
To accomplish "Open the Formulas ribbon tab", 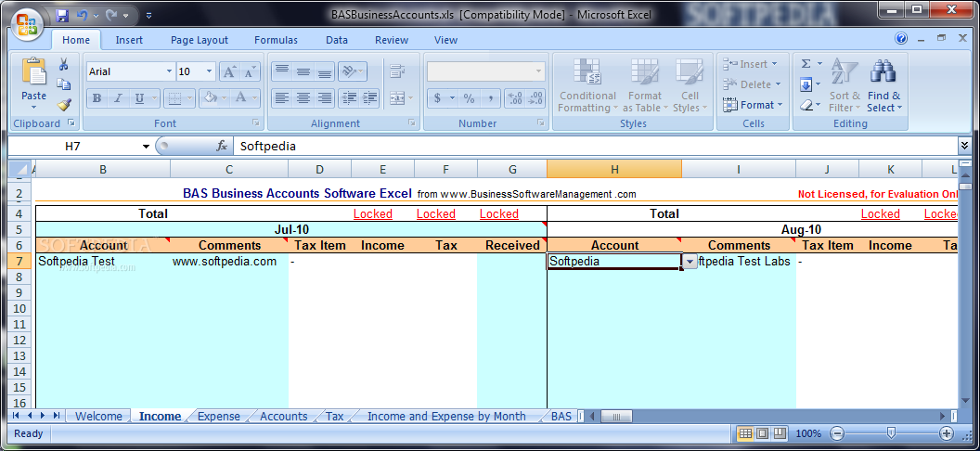I will click(x=276, y=40).
